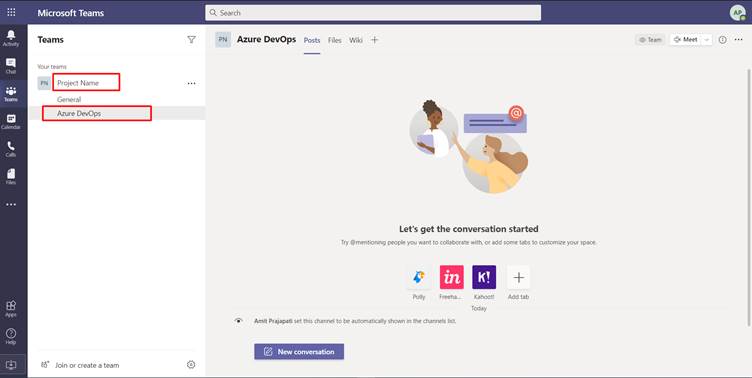
Task: Open the Activity feed
Action: point(11,37)
